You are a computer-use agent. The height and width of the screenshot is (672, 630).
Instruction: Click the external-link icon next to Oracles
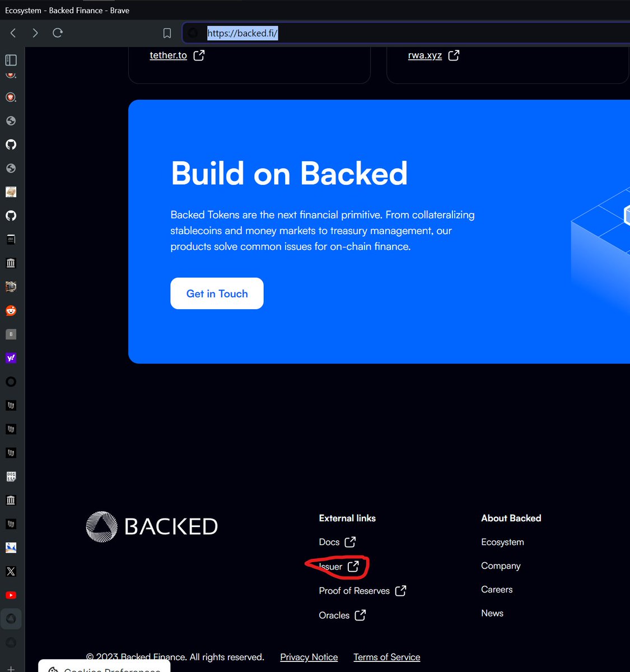[x=360, y=615]
